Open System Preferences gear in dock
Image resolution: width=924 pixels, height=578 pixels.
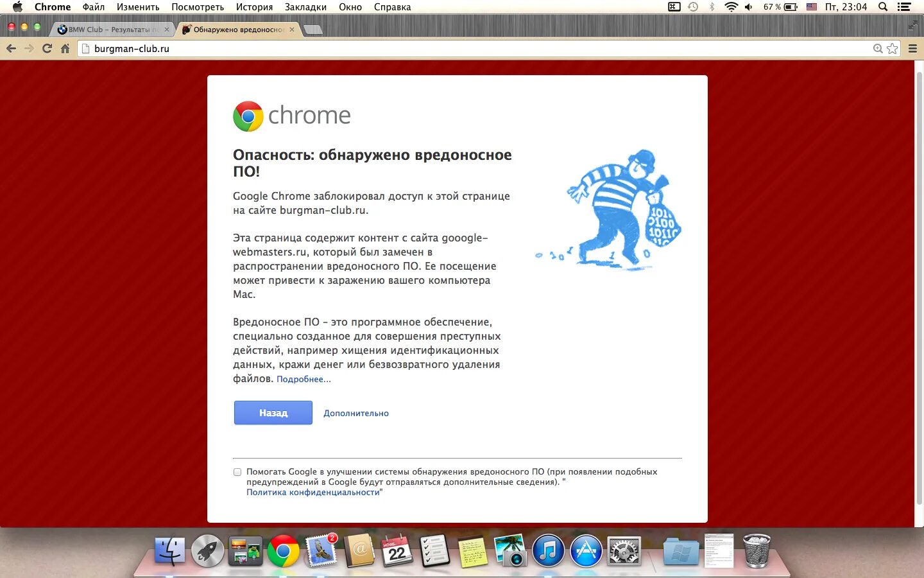pos(624,551)
